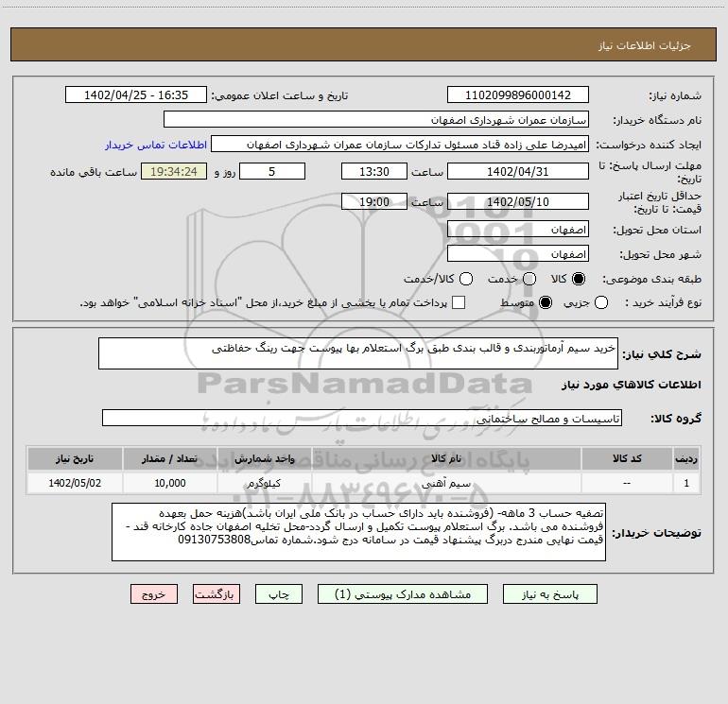
Task: Click the goods group field تاسیسات و مصالح ساختمانی
Action: click(x=362, y=418)
